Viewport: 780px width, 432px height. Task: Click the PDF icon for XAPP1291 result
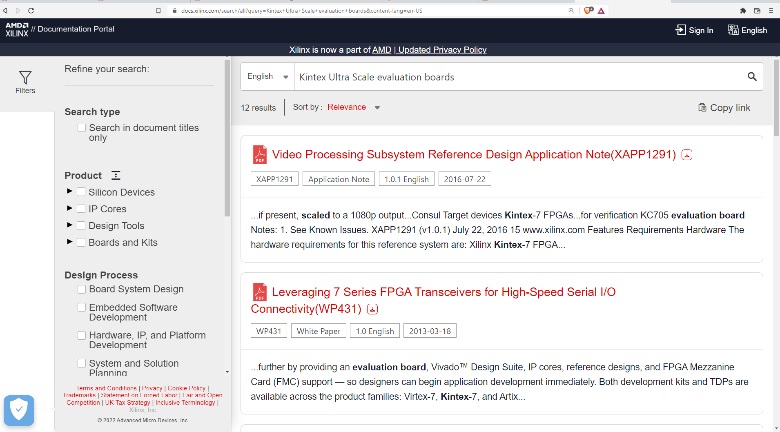[x=259, y=154]
